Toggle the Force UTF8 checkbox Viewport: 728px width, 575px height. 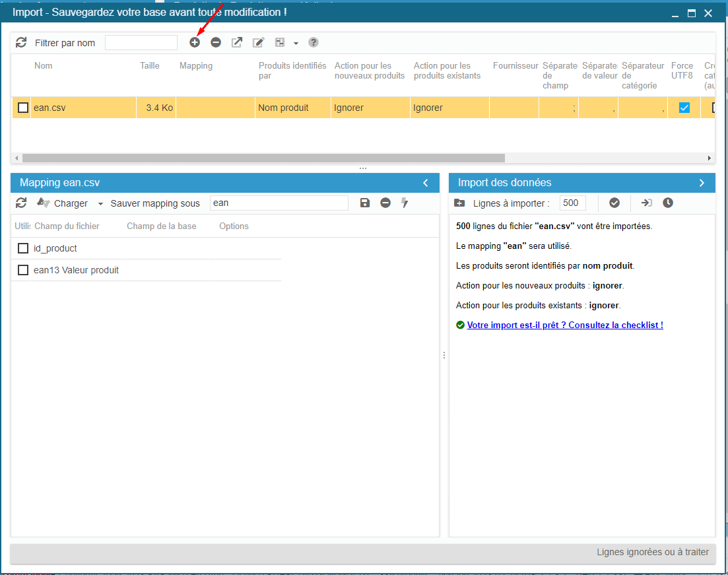point(684,108)
